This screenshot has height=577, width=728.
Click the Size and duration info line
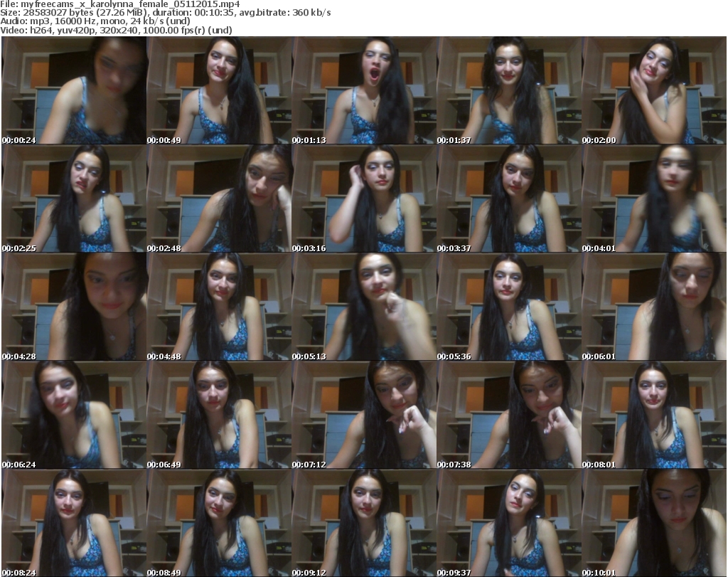point(165,13)
